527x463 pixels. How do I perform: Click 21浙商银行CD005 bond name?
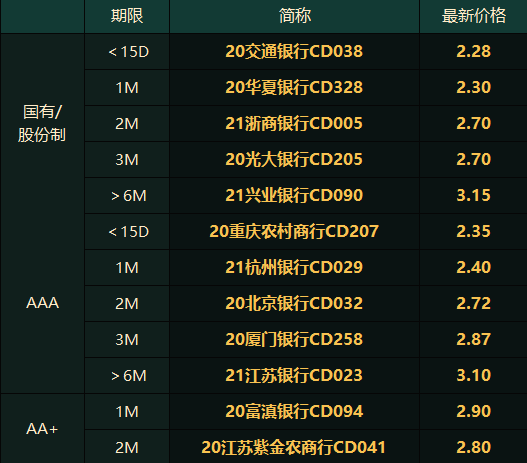pyautogui.click(x=294, y=124)
